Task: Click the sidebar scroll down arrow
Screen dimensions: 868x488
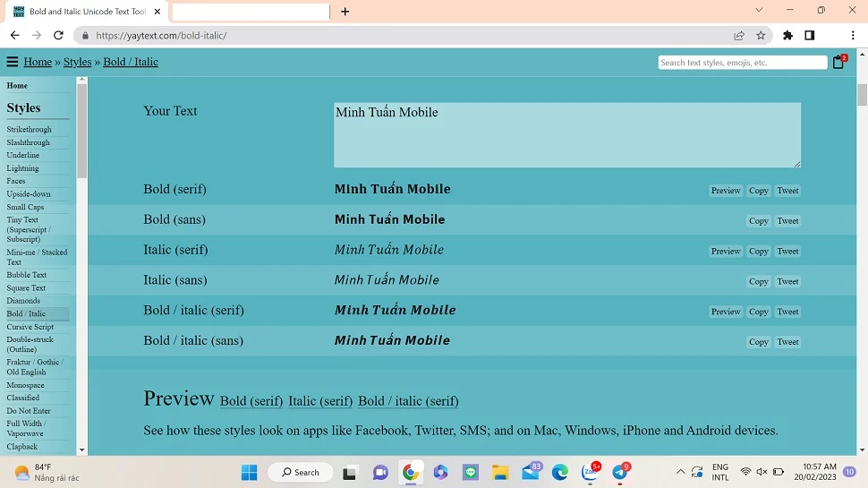Action: [x=82, y=449]
